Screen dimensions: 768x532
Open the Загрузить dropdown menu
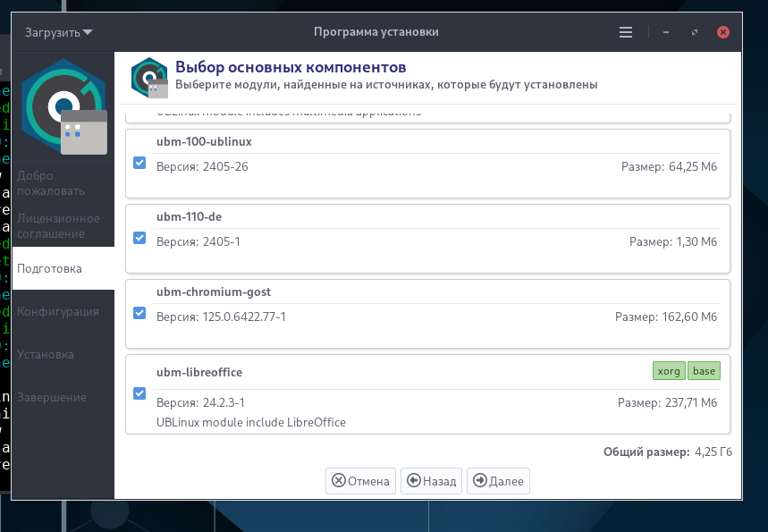[x=59, y=32]
